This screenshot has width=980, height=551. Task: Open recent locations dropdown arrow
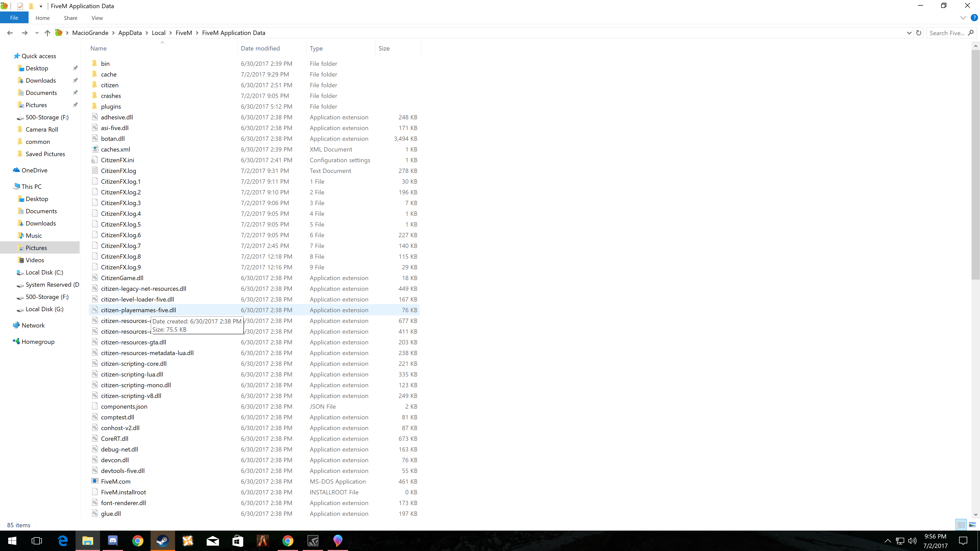[37, 33]
